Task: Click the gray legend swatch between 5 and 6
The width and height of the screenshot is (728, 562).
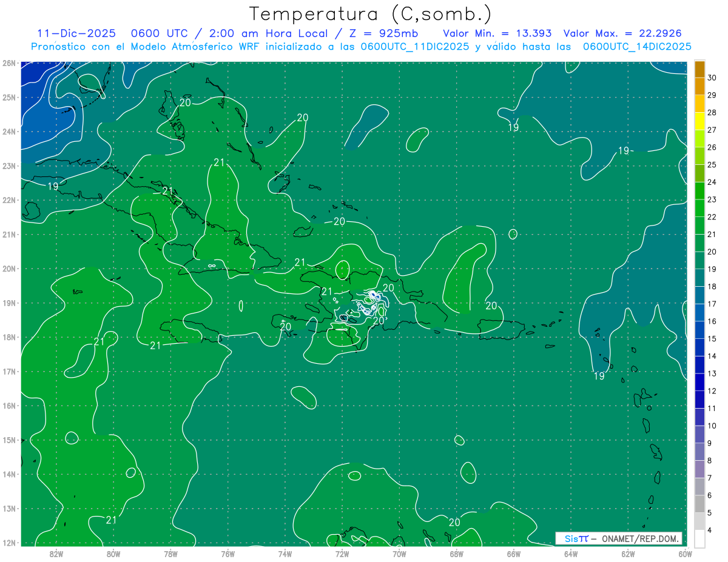Action: [699, 504]
